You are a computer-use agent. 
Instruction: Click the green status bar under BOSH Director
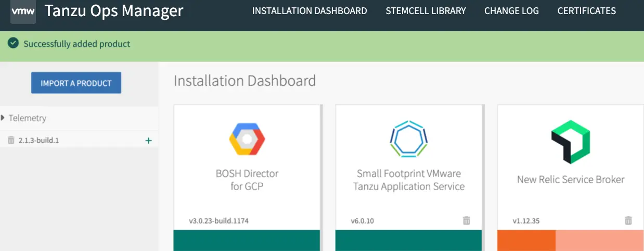click(247, 241)
